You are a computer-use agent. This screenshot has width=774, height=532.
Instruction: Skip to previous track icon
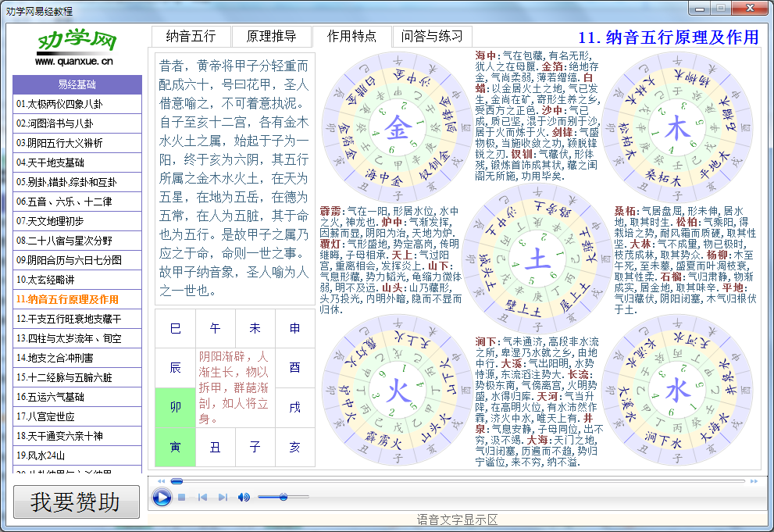pos(202,495)
